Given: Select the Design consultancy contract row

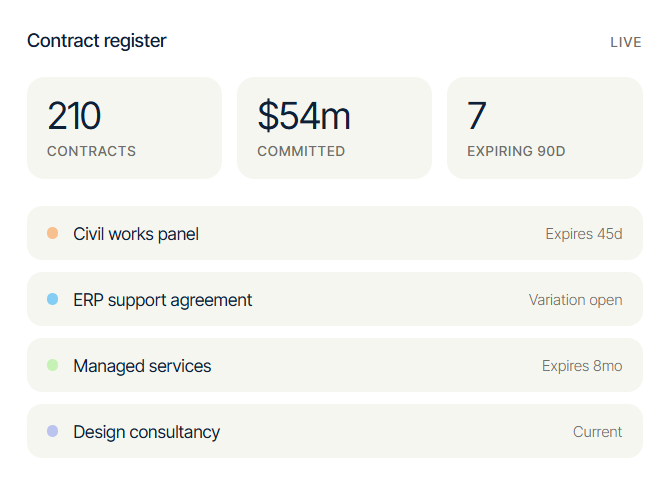Looking at the screenshot, I should [x=335, y=431].
